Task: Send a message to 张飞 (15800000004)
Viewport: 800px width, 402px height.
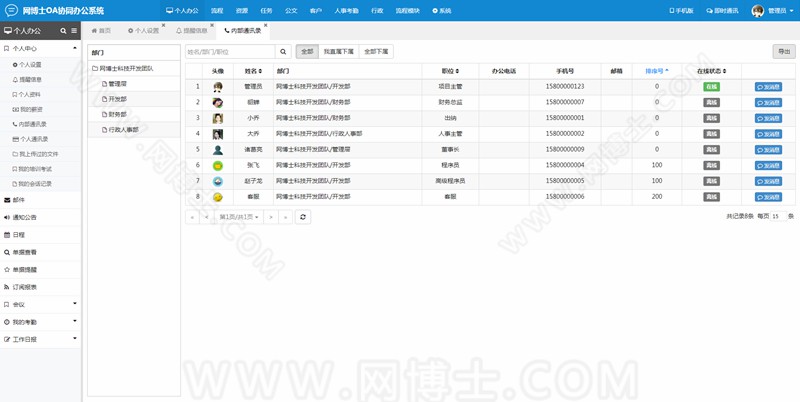Action: [x=768, y=166]
